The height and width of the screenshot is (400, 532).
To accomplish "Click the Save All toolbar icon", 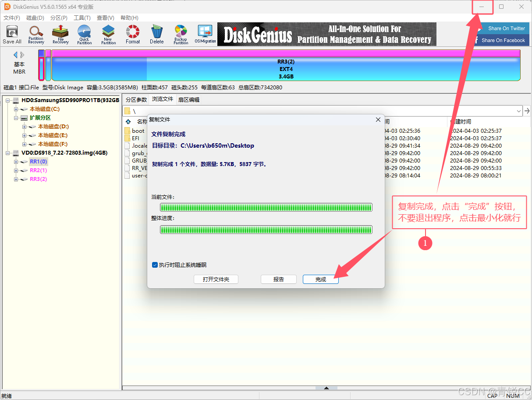I will point(12,35).
